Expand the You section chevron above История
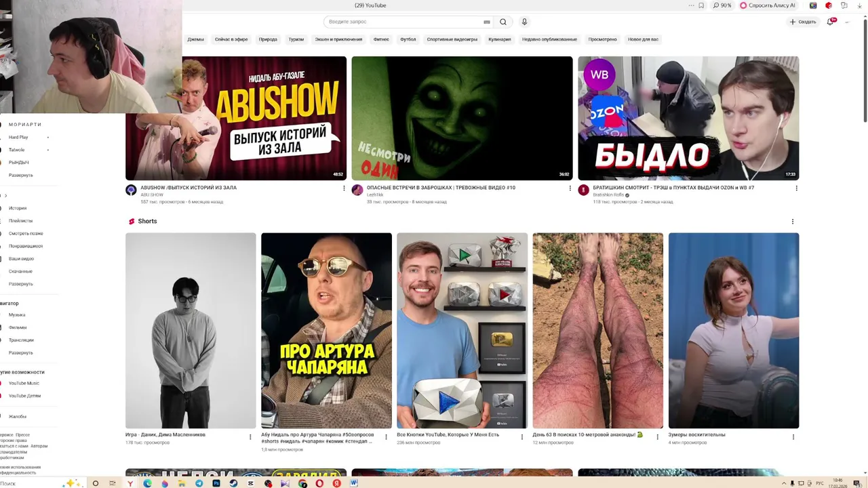The height and width of the screenshot is (488, 868). coord(5,196)
